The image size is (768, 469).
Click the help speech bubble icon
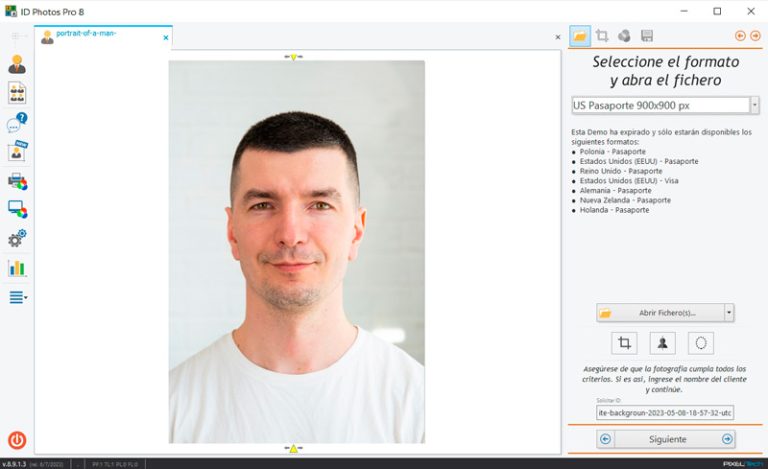tap(17, 123)
